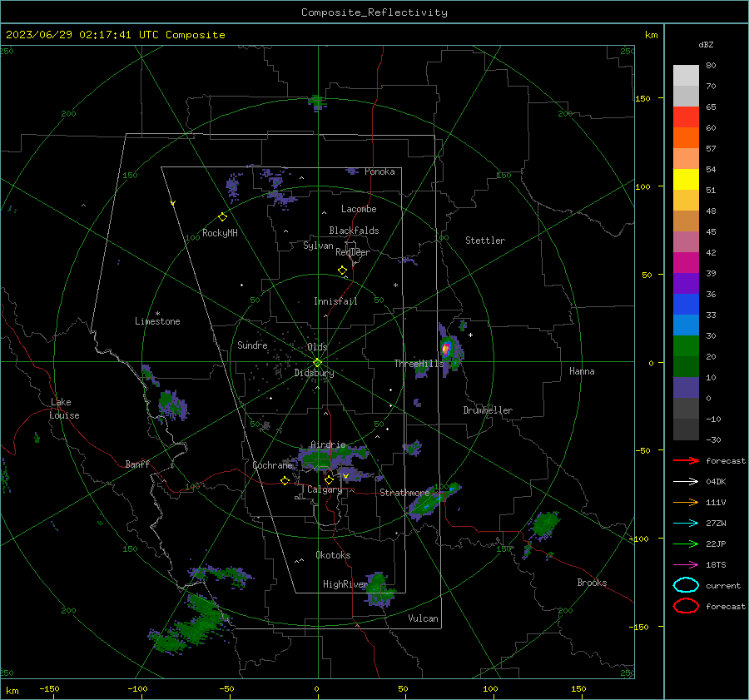Click the RockyMH label
Screen dimensions: 749x700
(x=220, y=233)
